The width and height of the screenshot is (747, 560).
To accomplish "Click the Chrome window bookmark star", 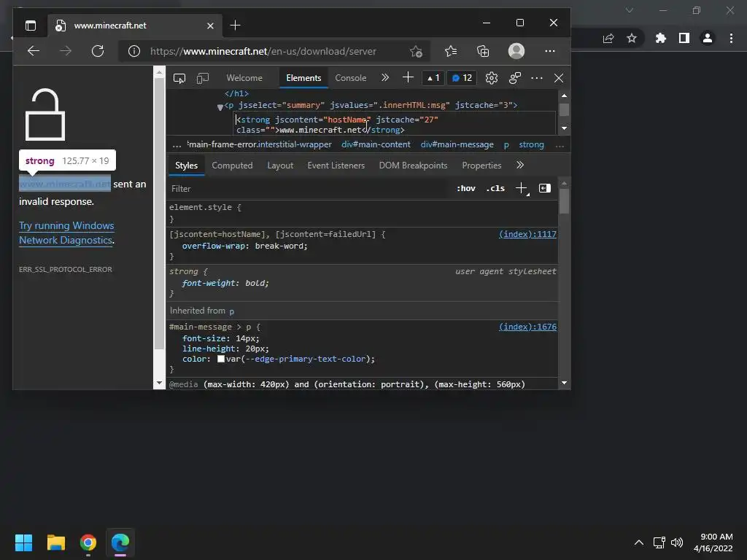I will tap(632, 38).
